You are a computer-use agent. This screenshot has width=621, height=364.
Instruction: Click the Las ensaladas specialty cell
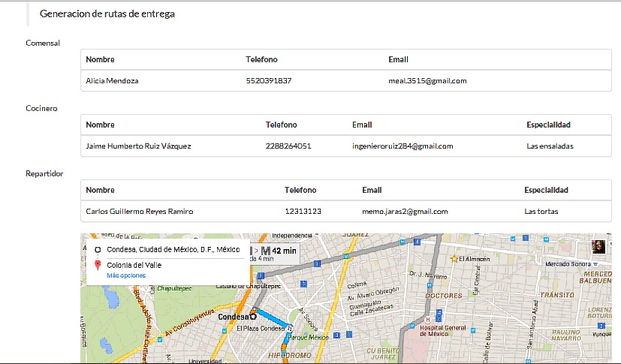point(550,146)
